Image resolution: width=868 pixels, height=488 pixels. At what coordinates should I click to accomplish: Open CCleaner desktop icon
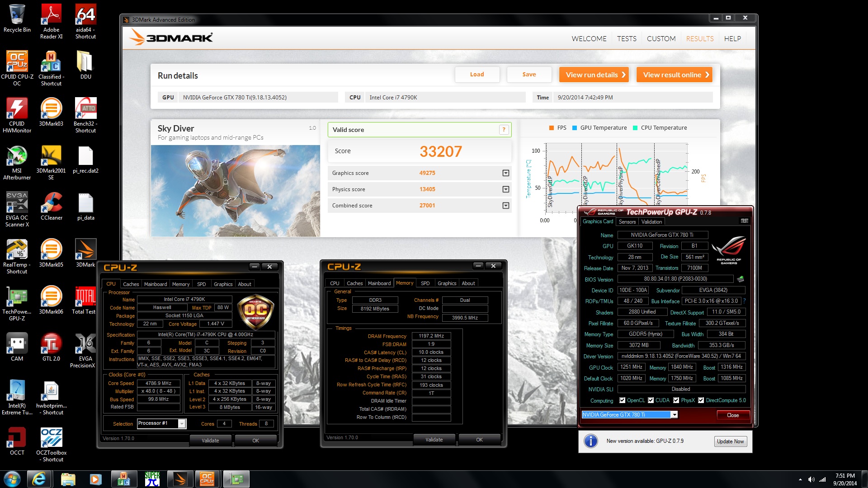[52, 206]
